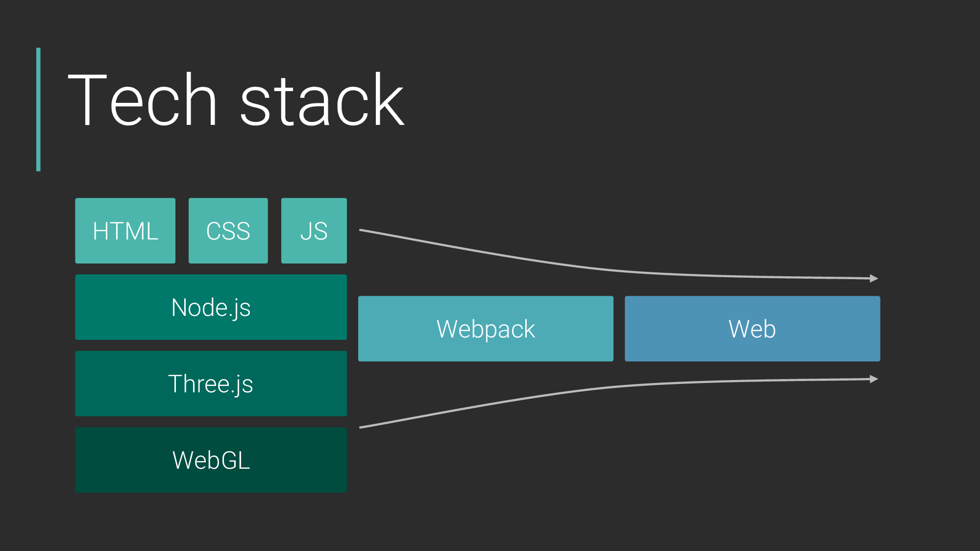
Task: Click the WebGL block
Action: tap(211, 460)
